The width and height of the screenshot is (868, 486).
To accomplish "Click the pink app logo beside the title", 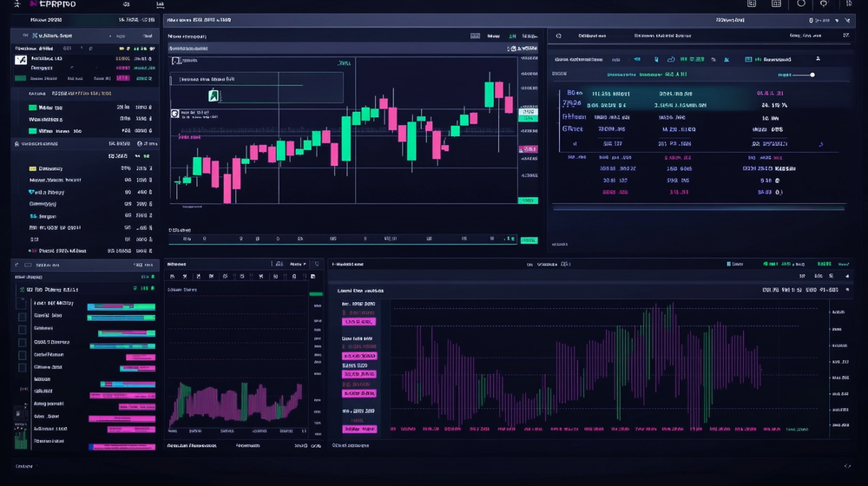I will tap(33, 3).
